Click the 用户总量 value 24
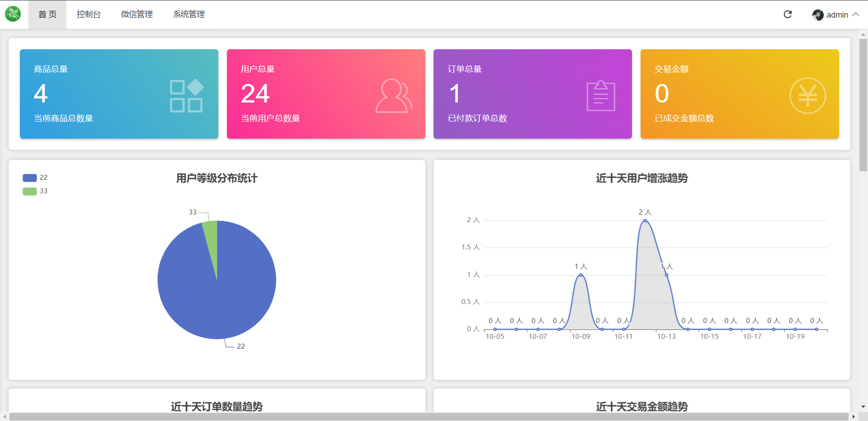868x421 pixels. [x=255, y=94]
